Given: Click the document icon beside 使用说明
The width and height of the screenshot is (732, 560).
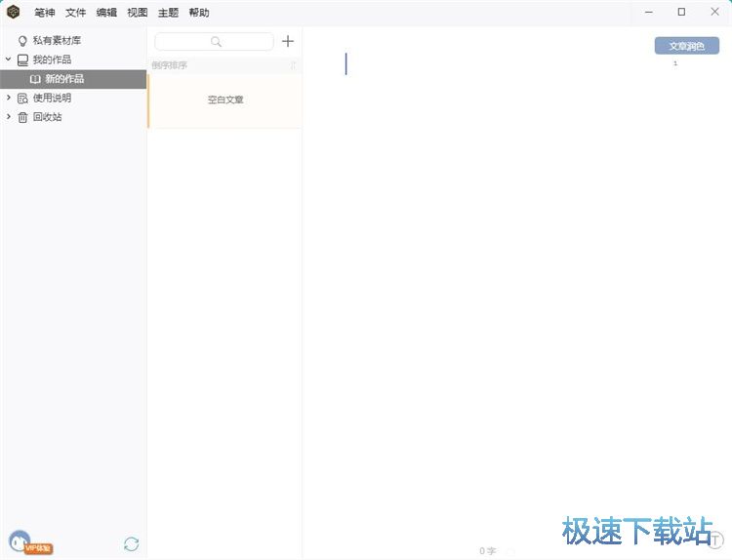Looking at the screenshot, I should click(22, 99).
